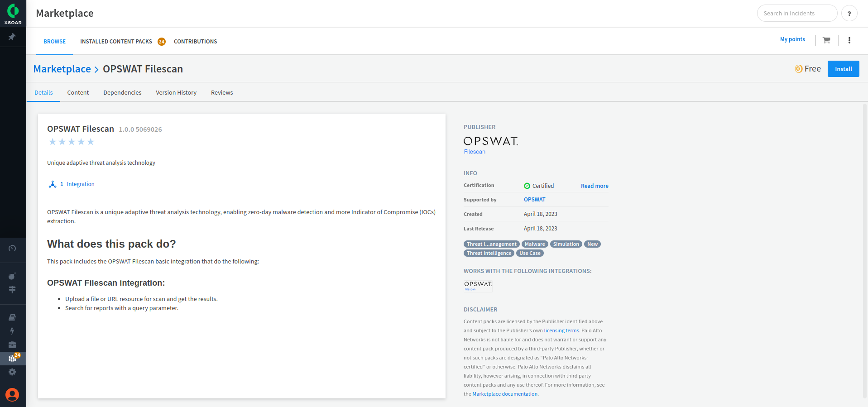Open the automation lightning bolt icon
The image size is (868, 407).
(x=12, y=331)
